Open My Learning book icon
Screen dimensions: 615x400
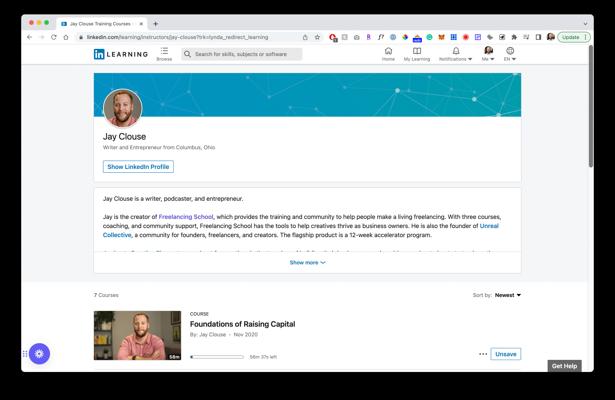click(x=417, y=51)
